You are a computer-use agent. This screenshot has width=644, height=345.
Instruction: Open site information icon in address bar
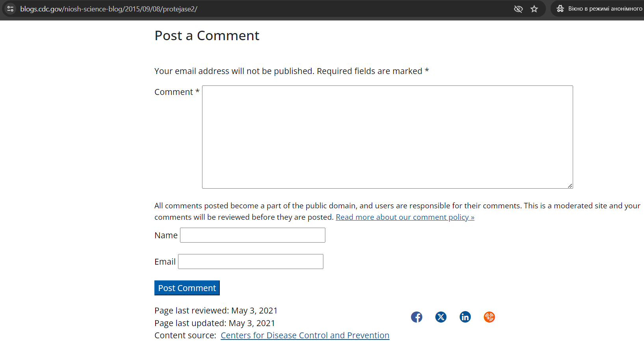10,9
